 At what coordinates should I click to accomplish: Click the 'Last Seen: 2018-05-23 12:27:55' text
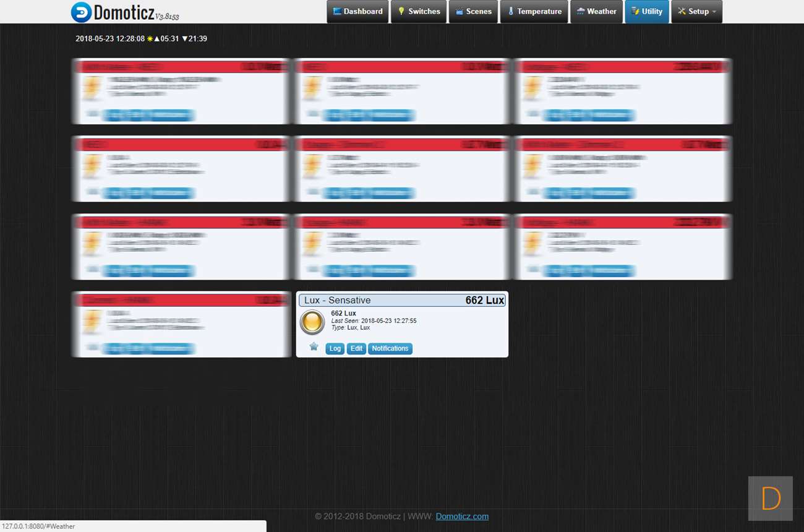tap(374, 321)
